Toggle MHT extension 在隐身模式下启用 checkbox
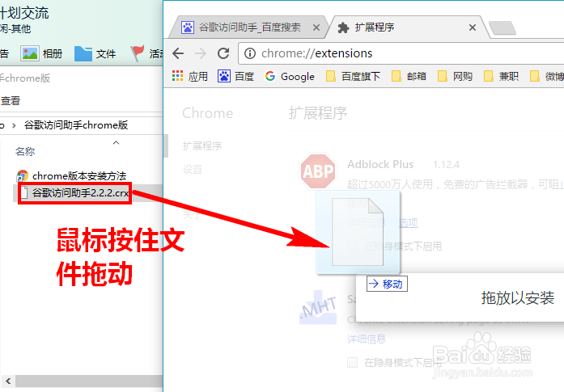This screenshot has width=564, height=392. pos(353,363)
